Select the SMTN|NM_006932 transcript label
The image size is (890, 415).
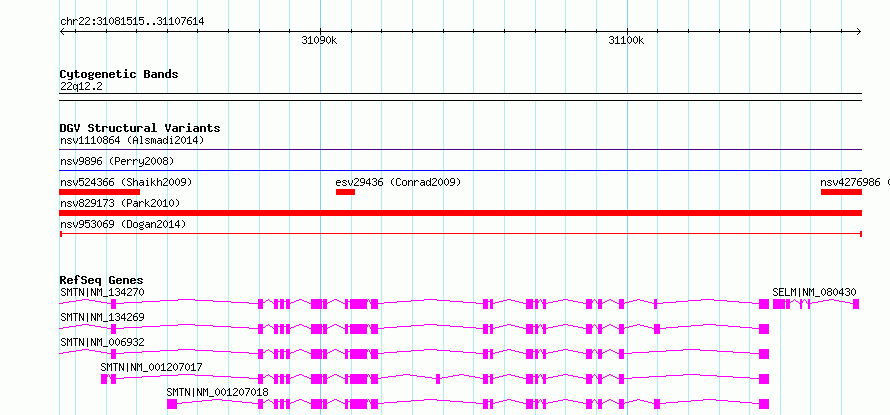102,342
